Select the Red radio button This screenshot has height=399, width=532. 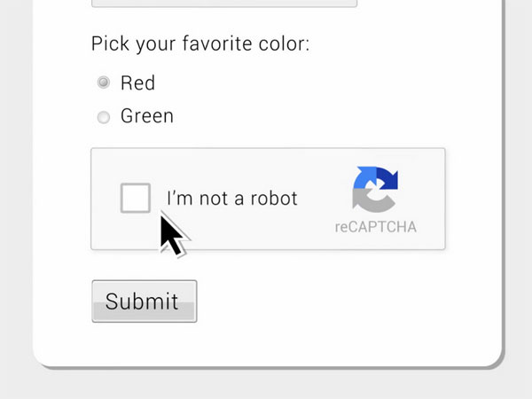[103, 82]
